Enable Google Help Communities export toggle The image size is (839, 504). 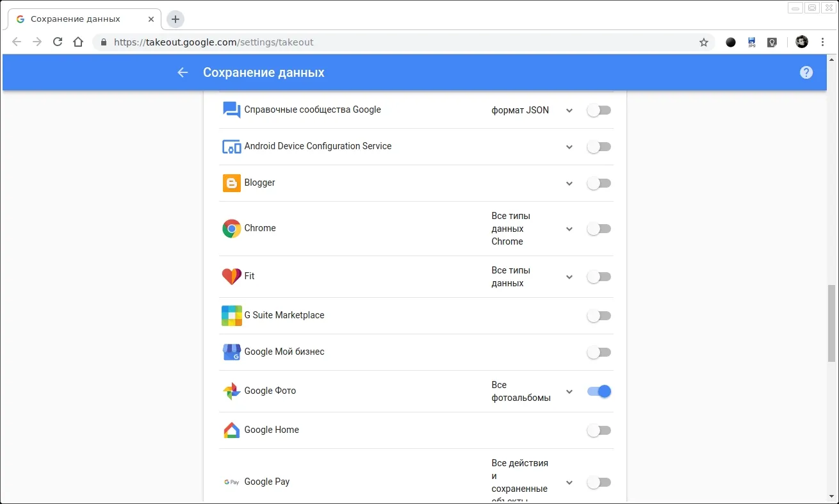tap(599, 110)
